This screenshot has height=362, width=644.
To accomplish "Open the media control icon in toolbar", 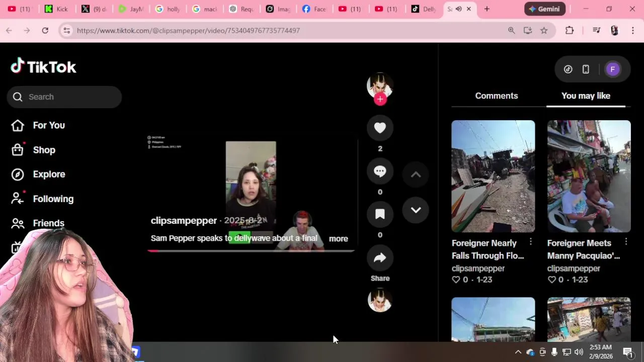I will (x=597, y=31).
